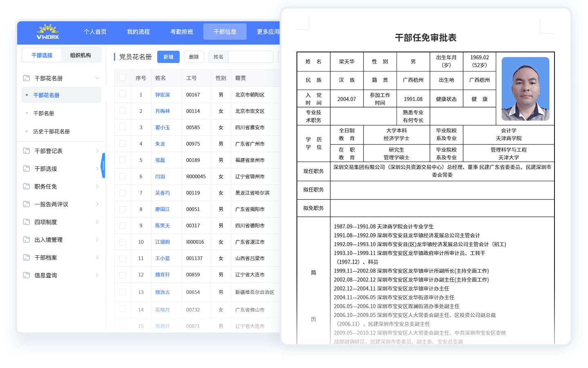Screen dimensions: 588x368
Task: Check the row for 肖梅林
Action: click(x=122, y=110)
